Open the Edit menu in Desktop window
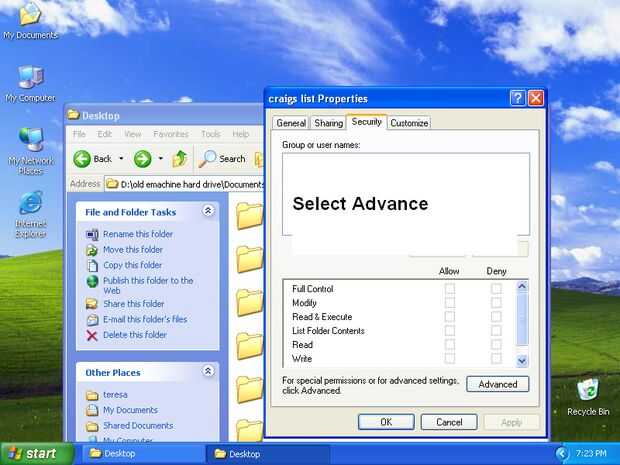 tap(104, 134)
